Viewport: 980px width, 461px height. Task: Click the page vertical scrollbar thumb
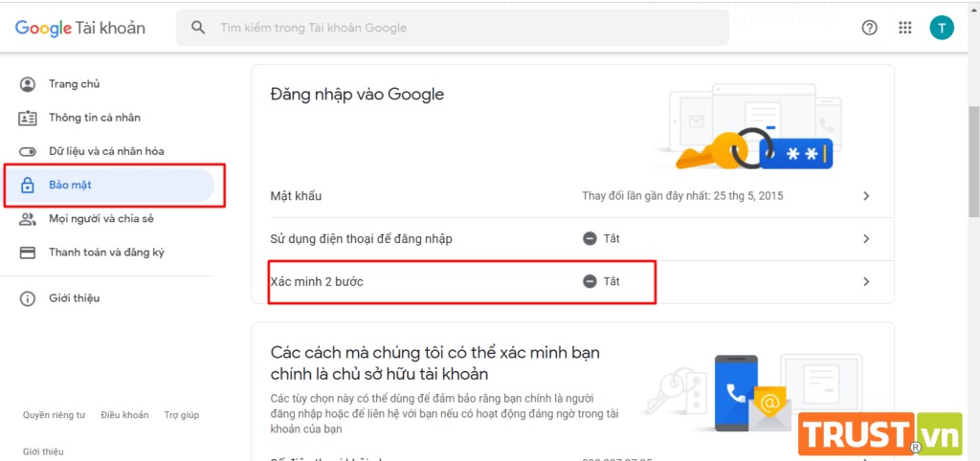pyautogui.click(x=973, y=162)
